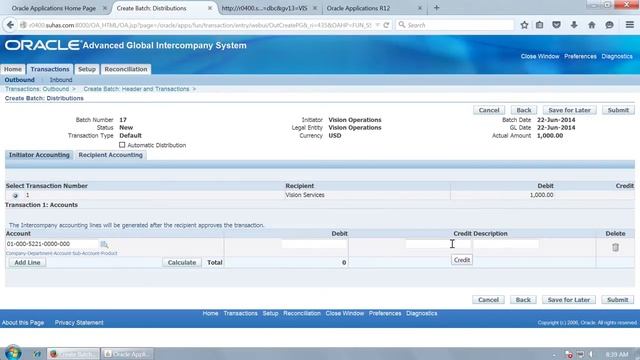Click the browser back arrow button
This screenshot has width=640, height=360.
tap(10, 25)
